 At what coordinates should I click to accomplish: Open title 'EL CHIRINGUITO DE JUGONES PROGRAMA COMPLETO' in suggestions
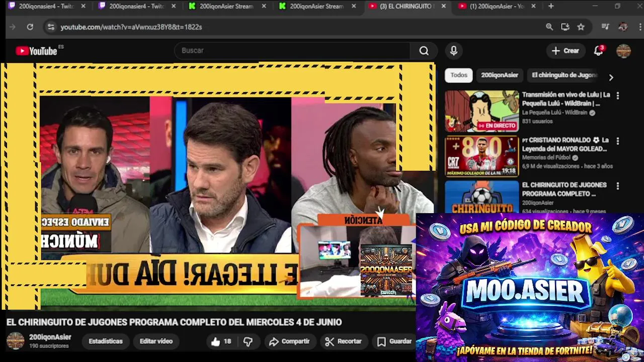pyautogui.click(x=564, y=190)
